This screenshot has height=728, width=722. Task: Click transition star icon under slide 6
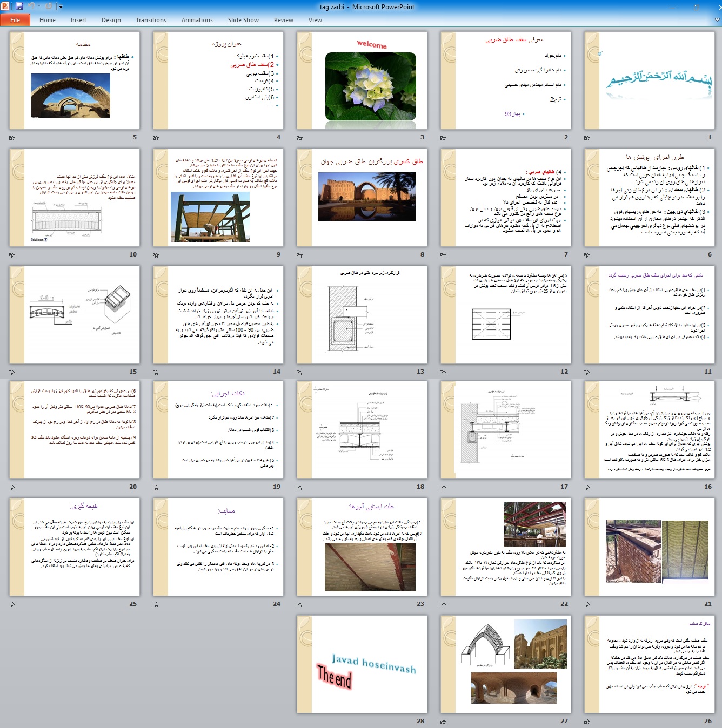[587, 255]
